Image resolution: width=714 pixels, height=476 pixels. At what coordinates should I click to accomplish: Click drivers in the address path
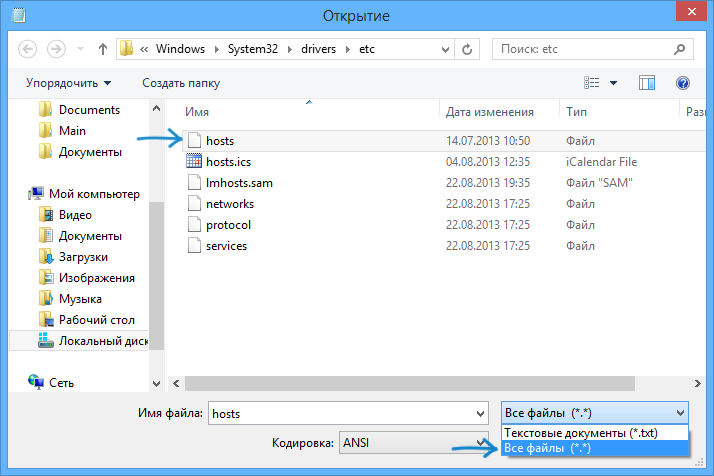coord(318,49)
